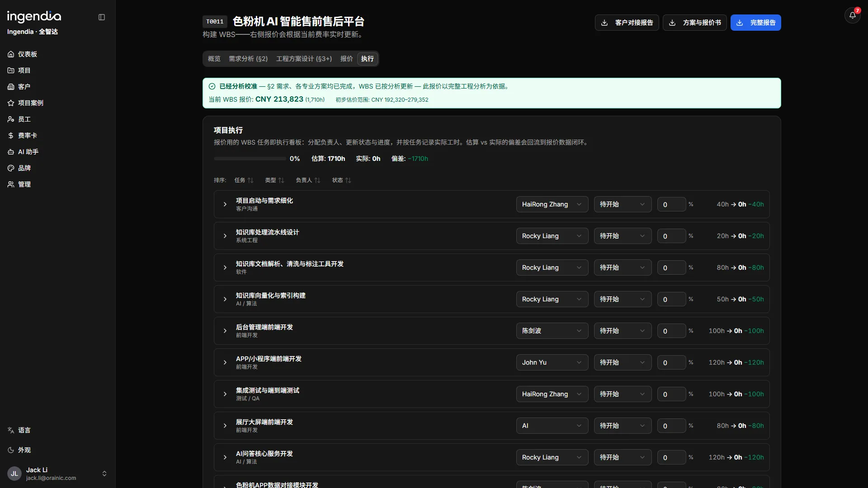Sort tasks by 状态
Viewport: 868px width, 488px height.
coord(341,180)
